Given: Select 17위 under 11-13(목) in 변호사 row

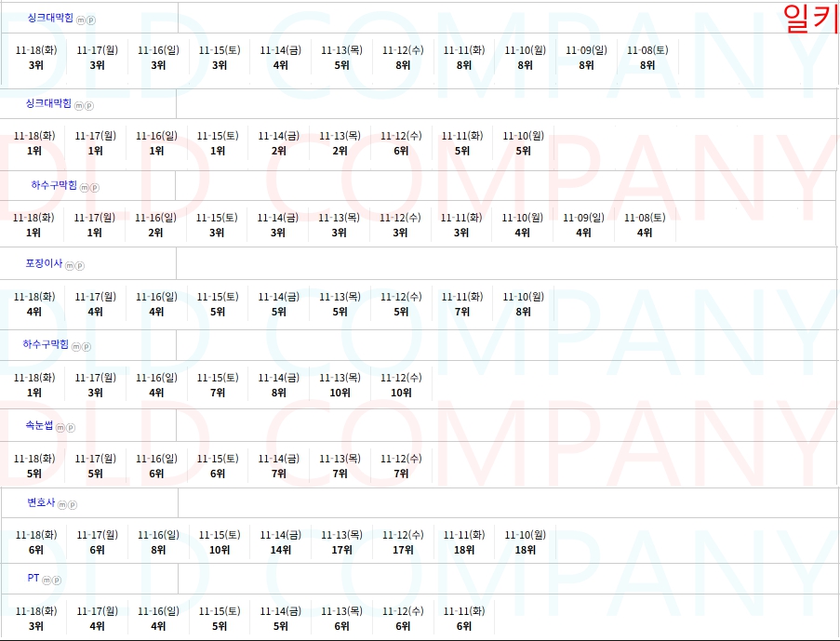Looking at the screenshot, I should 341,550.
